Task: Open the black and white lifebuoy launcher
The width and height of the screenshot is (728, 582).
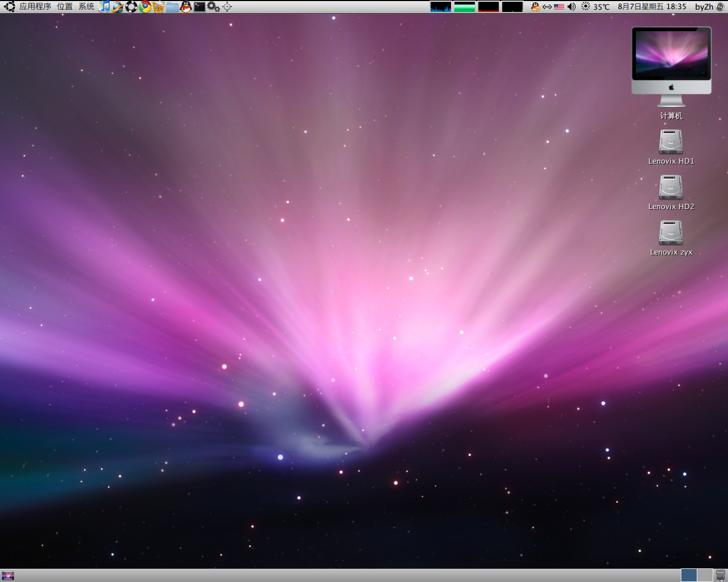Action: [131, 7]
